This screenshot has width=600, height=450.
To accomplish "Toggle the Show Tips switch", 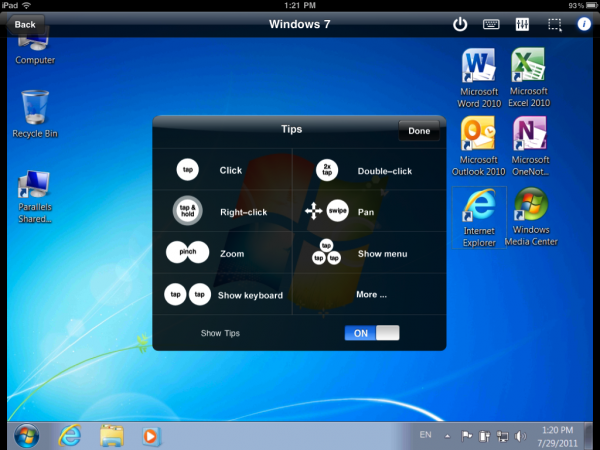I will 372,333.
